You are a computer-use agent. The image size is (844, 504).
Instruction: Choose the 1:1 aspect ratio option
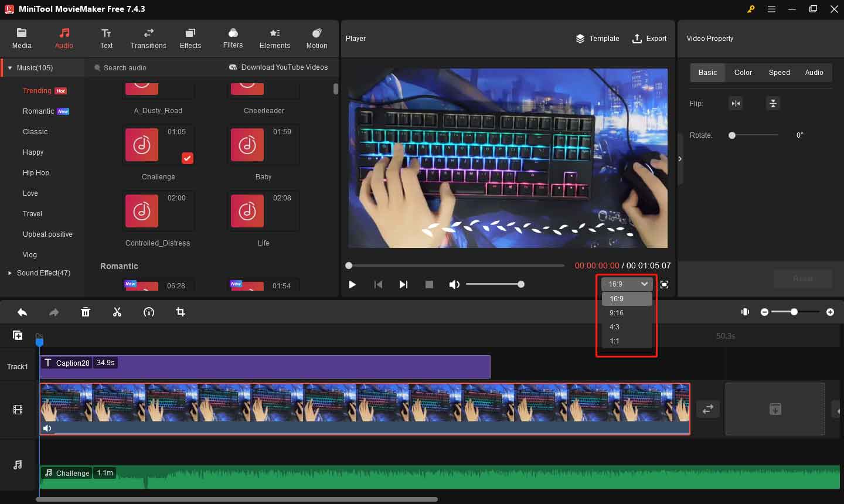click(627, 341)
